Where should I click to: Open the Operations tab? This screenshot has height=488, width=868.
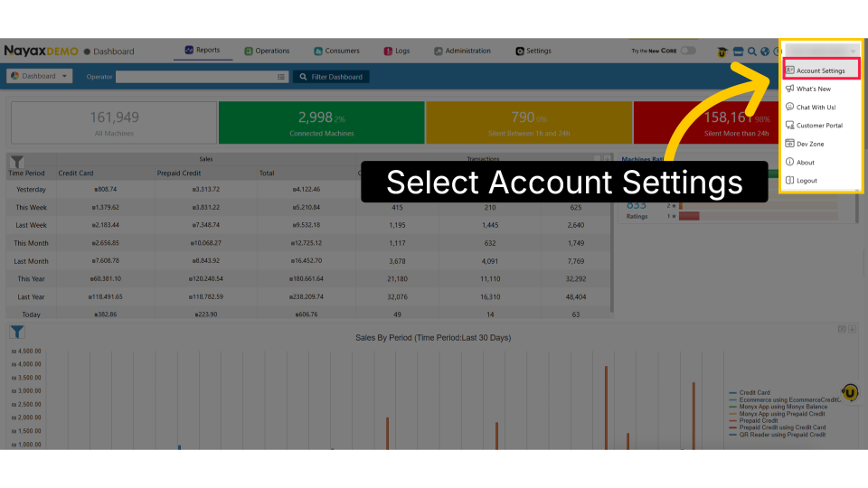click(267, 51)
